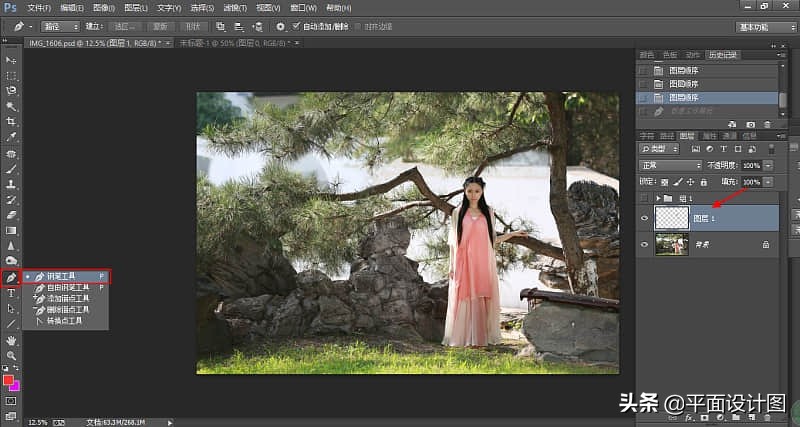
Task: Click the trash icon in History panel
Action: (767, 124)
